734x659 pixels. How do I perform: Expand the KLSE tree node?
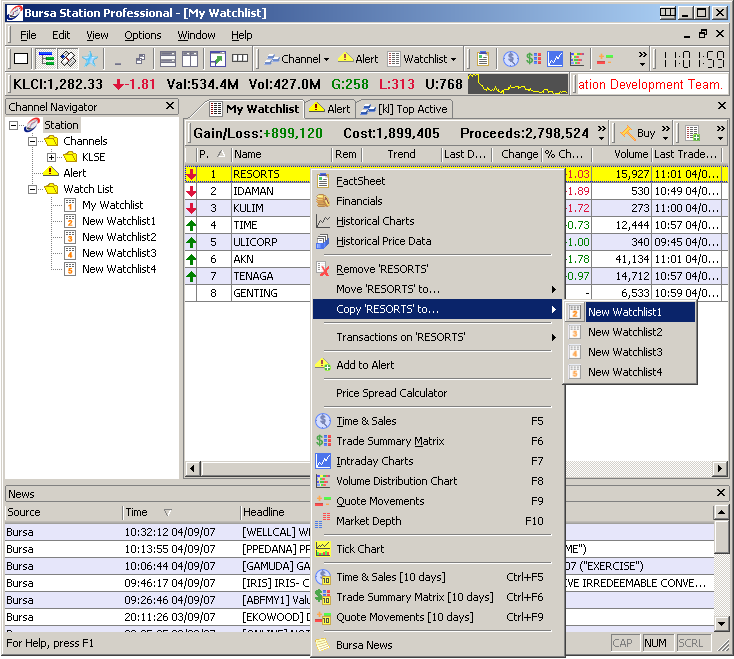[51, 157]
